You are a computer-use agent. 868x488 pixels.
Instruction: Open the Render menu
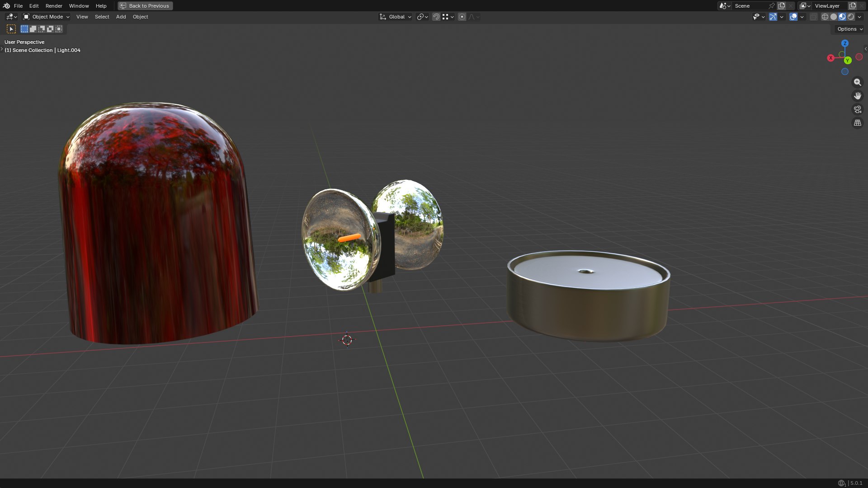54,6
